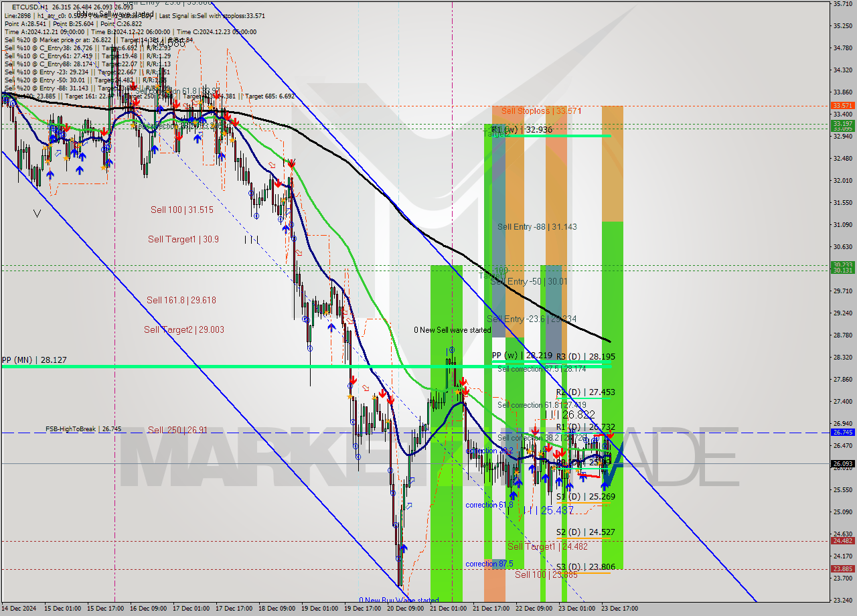Click the 35.710 value on price scale
This screenshot has height=616, width=857.
tap(842, 4)
